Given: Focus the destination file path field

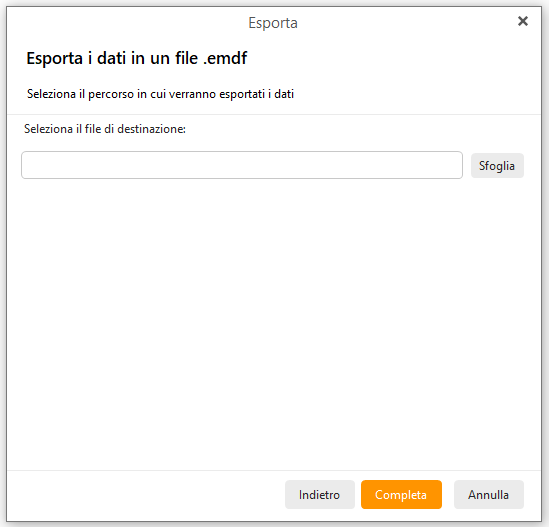Looking at the screenshot, I should 242,165.
